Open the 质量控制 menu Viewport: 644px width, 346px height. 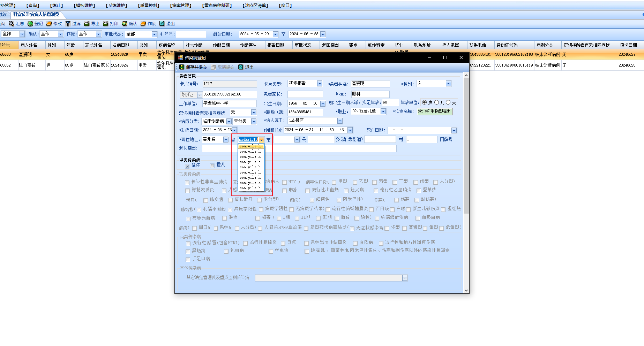(x=149, y=6)
